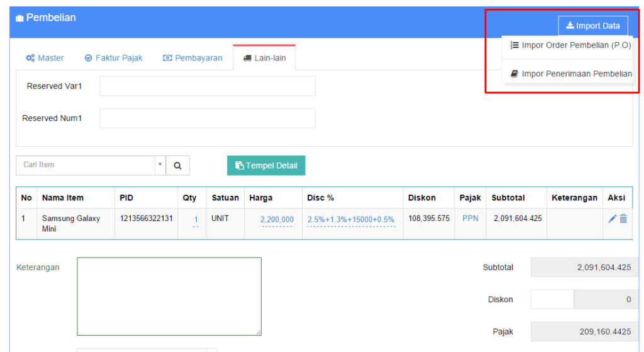Click the Samsung Galaxy Mini item name
The width and height of the screenshot is (644, 352).
pos(70,224)
